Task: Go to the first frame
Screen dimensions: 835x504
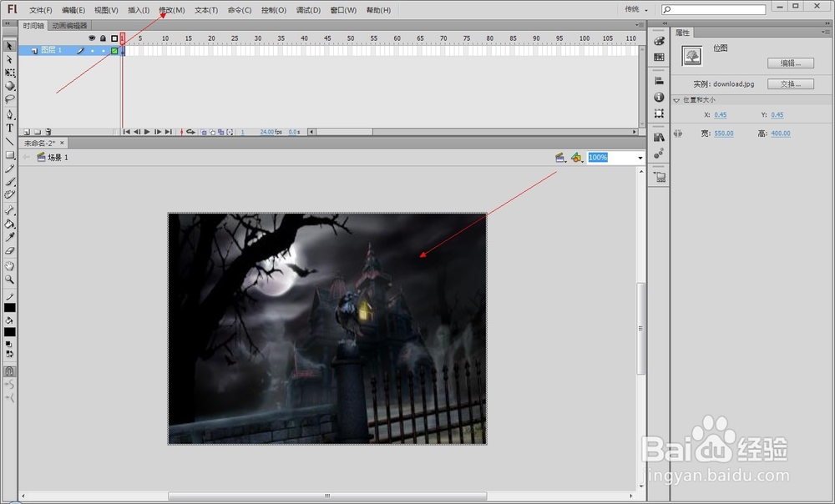Action: click(126, 132)
